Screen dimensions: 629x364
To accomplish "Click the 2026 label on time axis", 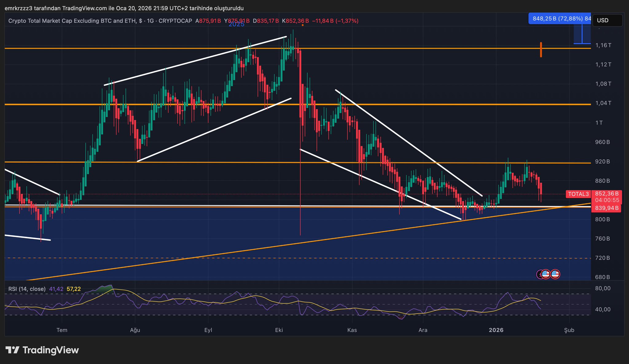I will point(496,330).
